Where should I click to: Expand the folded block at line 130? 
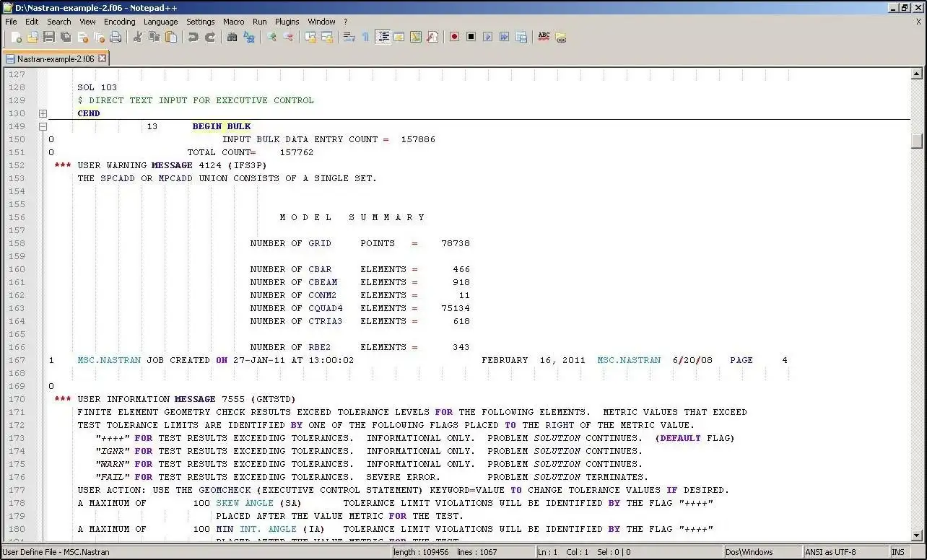click(43, 113)
